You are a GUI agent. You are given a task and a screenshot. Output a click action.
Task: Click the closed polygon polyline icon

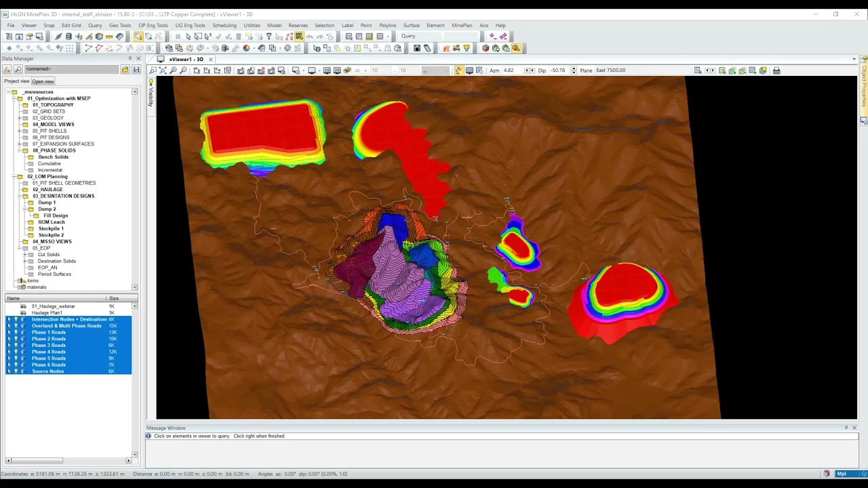pos(98,48)
